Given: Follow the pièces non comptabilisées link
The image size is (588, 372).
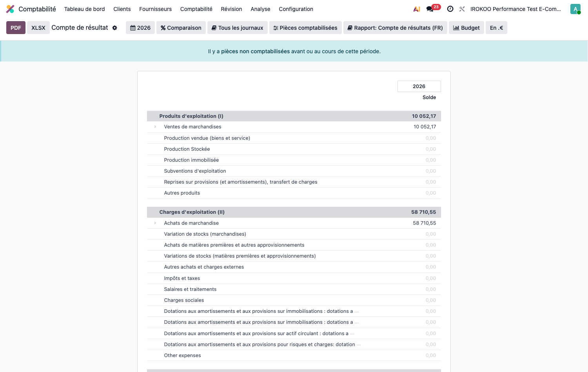Looking at the screenshot, I should 256,51.
